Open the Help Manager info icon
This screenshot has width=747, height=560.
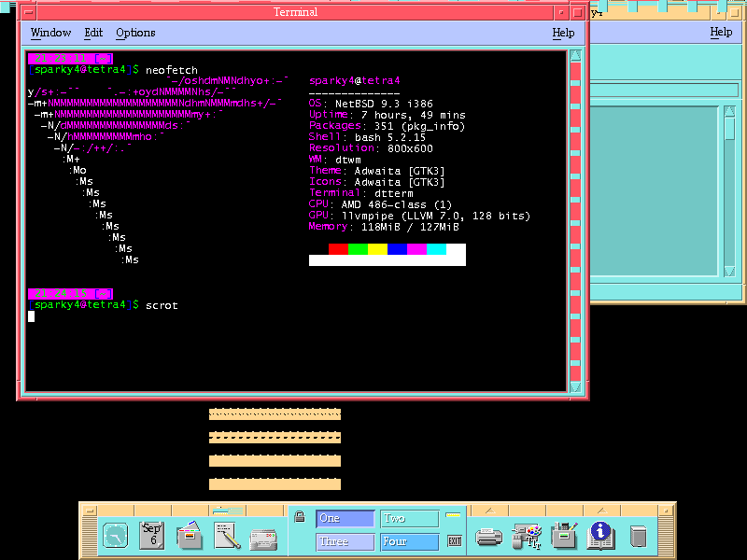[600, 536]
